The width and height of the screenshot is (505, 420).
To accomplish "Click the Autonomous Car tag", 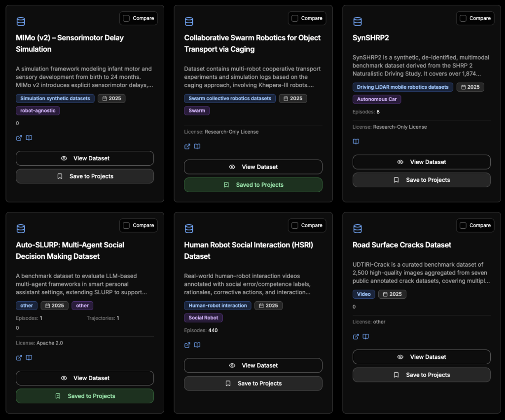I will click(377, 99).
